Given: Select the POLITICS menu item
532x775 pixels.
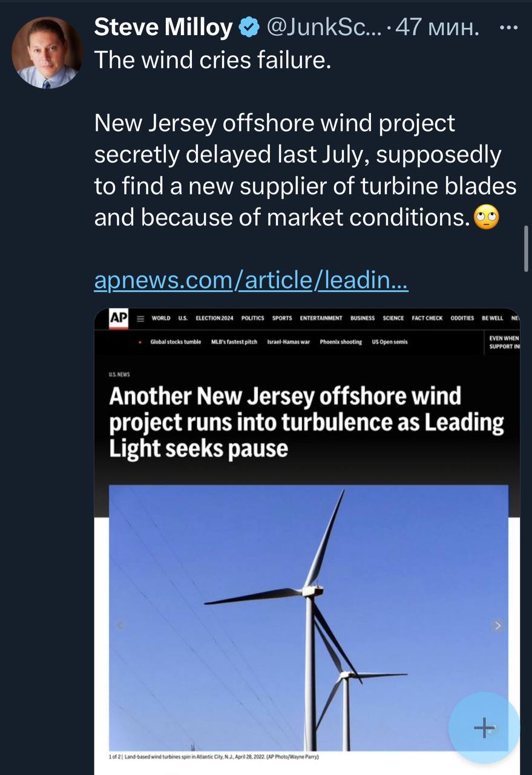Looking at the screenshot, I should [252, 318].
